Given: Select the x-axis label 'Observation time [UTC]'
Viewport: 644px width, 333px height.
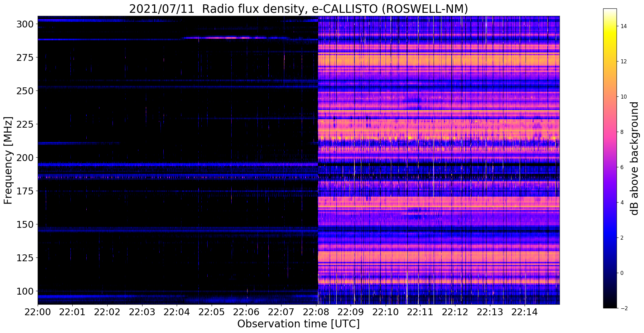Looking at the screenshot, I should click(x=298, y=324).
